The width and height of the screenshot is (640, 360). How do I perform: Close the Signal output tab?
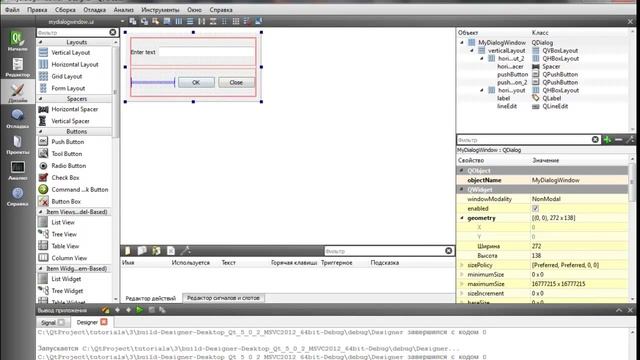pos(61,322)
